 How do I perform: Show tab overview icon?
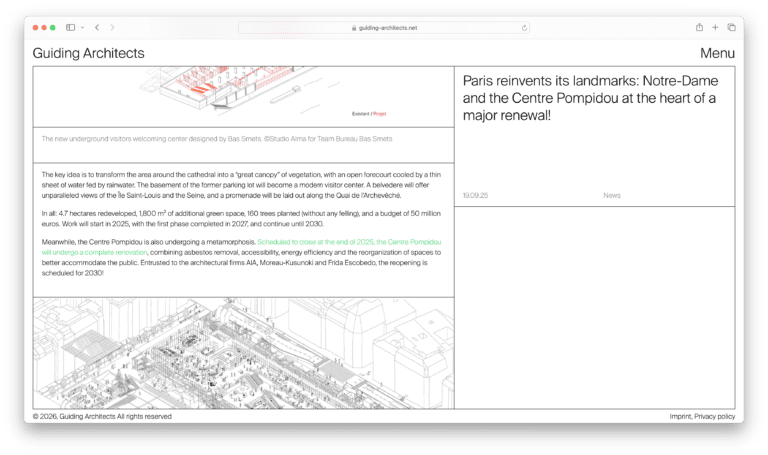(731, 27)
